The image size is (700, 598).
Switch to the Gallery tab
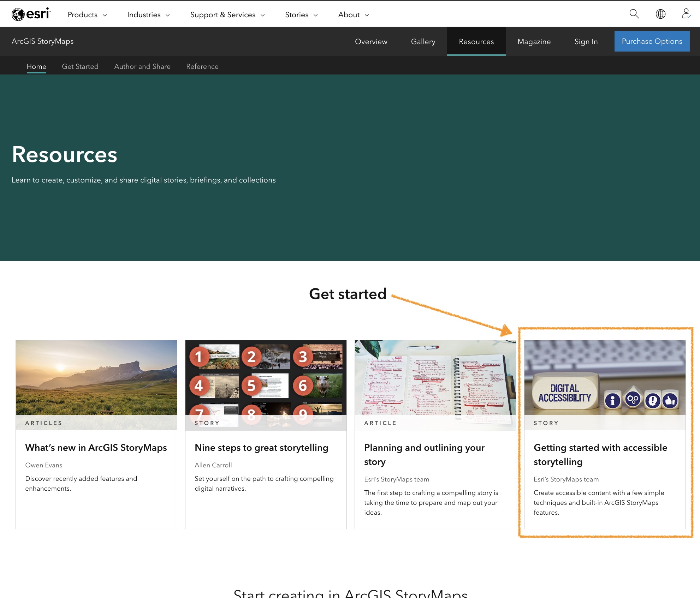coord(423,41)
